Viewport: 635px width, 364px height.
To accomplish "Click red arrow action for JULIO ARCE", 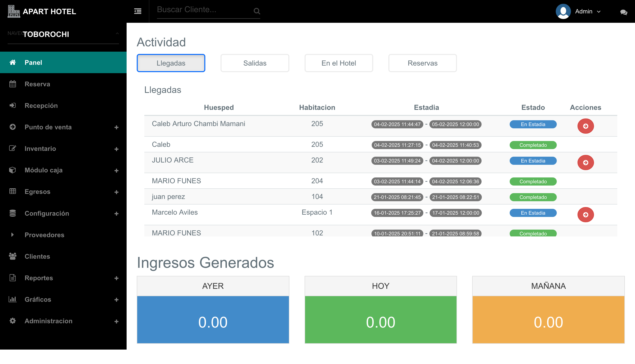I will point(585,163).
